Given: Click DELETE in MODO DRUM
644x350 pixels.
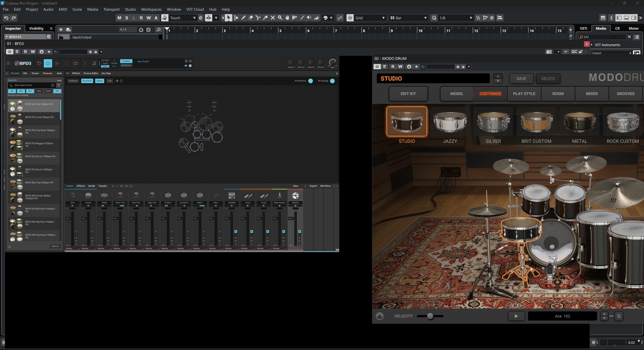Looking at the screenshot, I should (x=548, y=78).
